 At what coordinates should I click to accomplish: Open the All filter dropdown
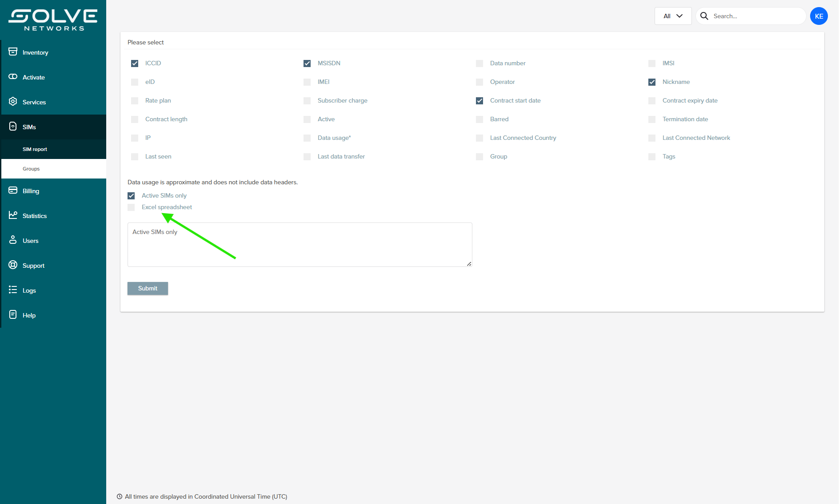673,16
